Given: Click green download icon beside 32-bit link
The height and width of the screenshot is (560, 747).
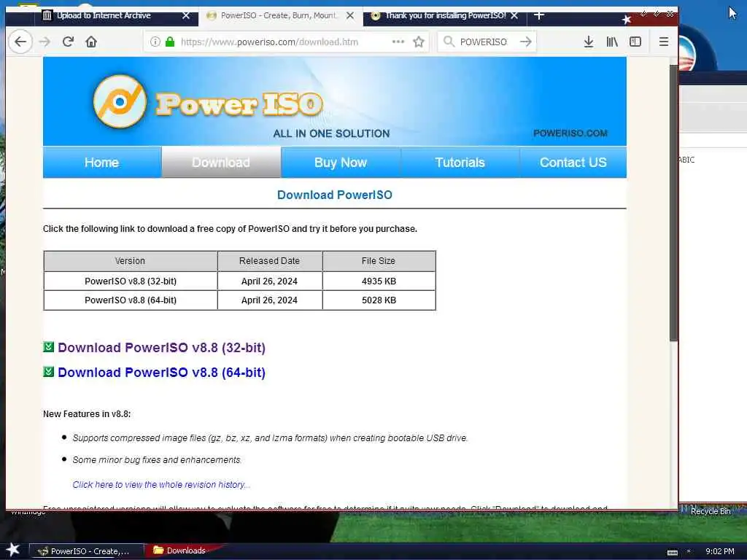Looking at the screenshot, I should tap(49, 346).
